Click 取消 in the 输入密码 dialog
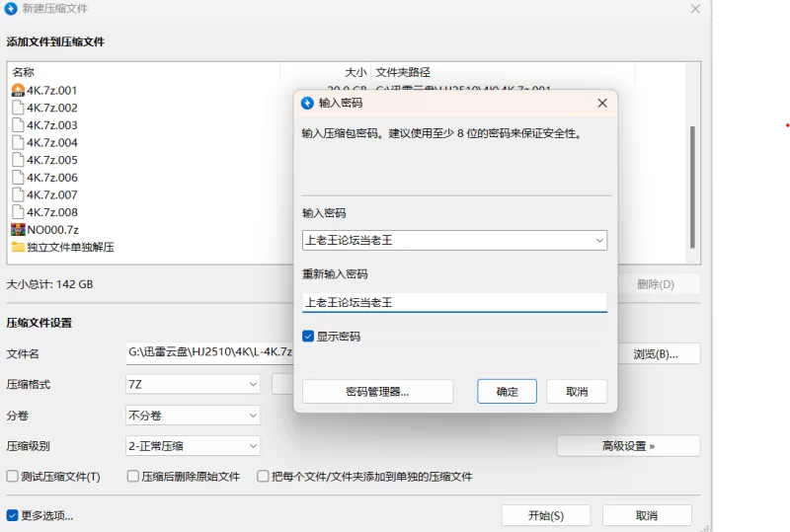This screenshot has width=790, height=532. pos(577,392)
